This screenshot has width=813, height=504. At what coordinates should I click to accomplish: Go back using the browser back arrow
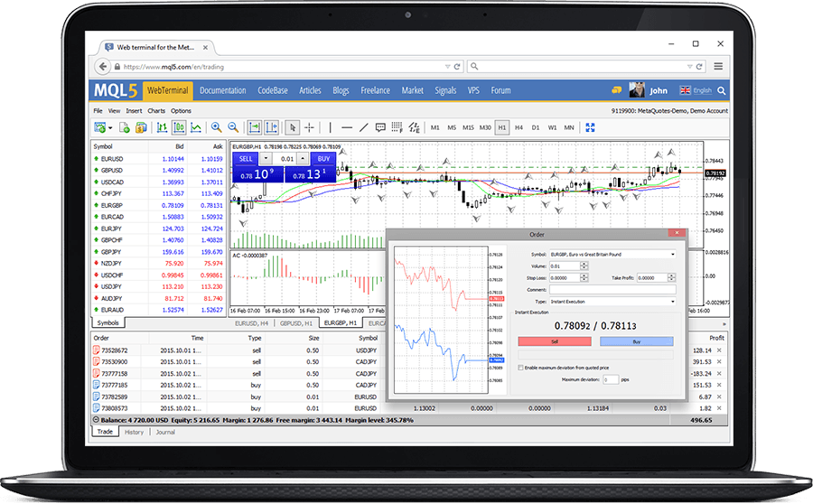tap(103, 66)
